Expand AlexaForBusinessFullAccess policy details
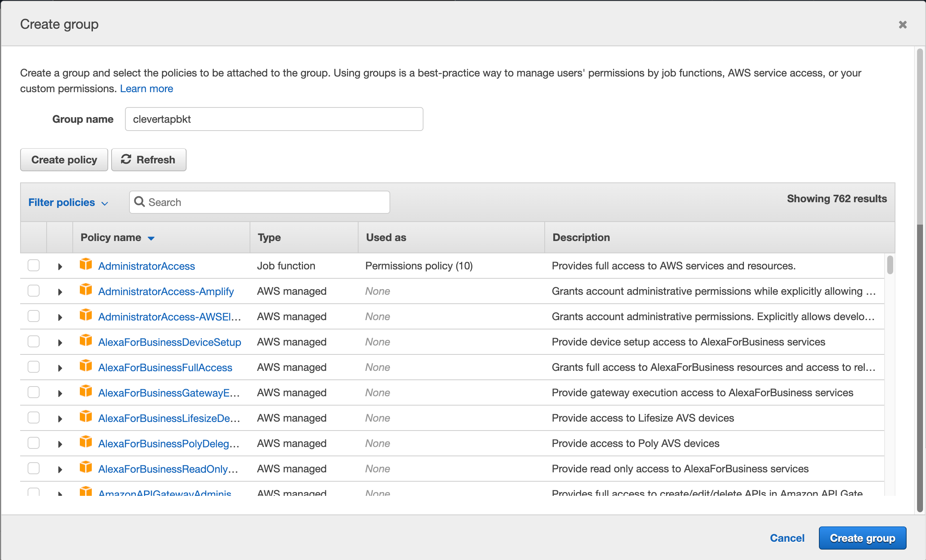This screenshot has width=926, height=560. [60, 368]
